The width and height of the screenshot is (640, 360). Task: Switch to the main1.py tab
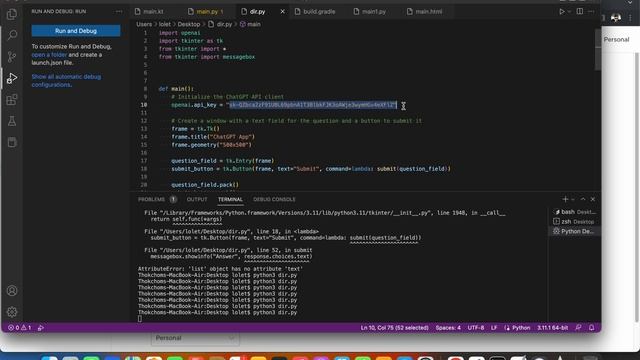coord(373,11)
